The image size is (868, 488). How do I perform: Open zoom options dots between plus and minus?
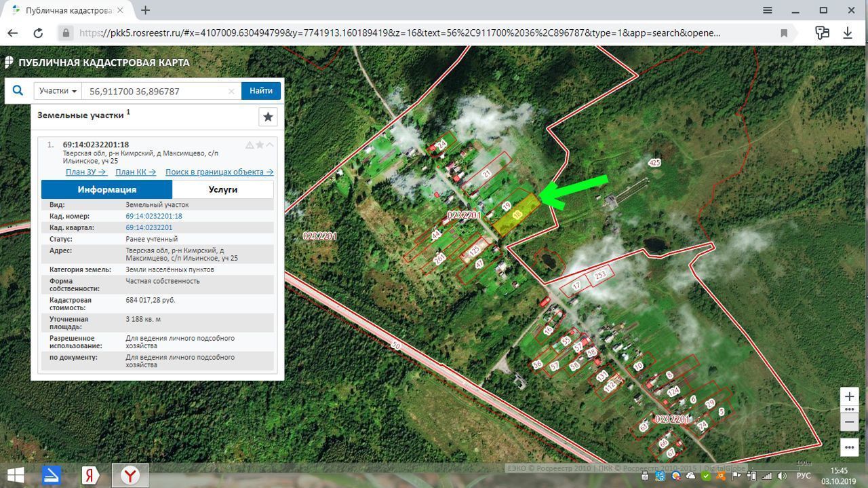850,409
